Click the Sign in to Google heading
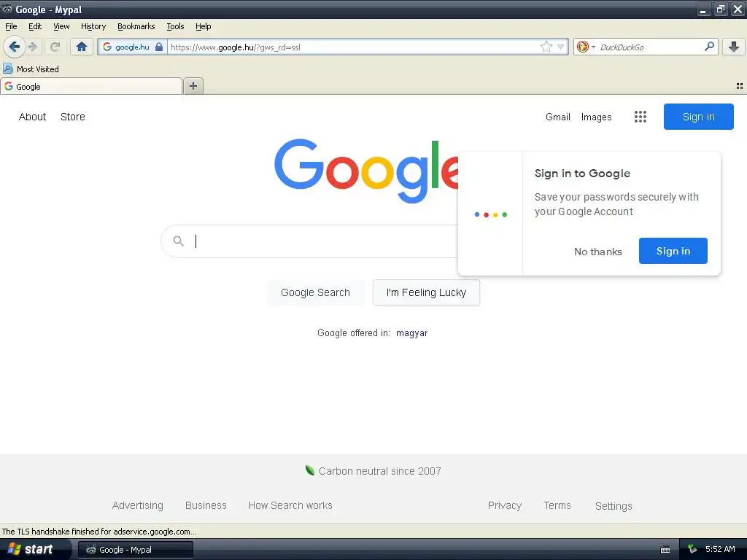 582,174
